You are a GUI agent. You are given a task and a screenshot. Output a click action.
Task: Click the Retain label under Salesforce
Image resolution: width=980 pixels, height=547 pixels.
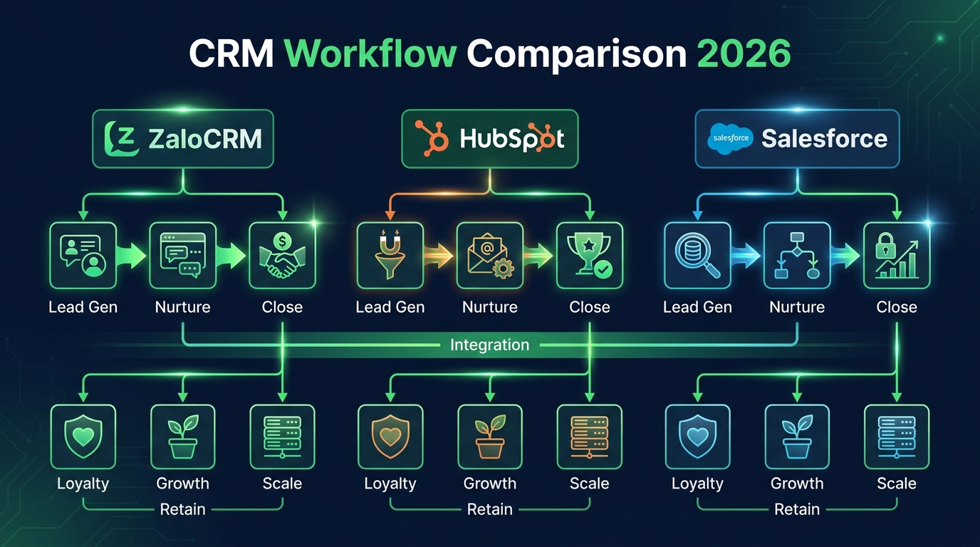point(797,510)
